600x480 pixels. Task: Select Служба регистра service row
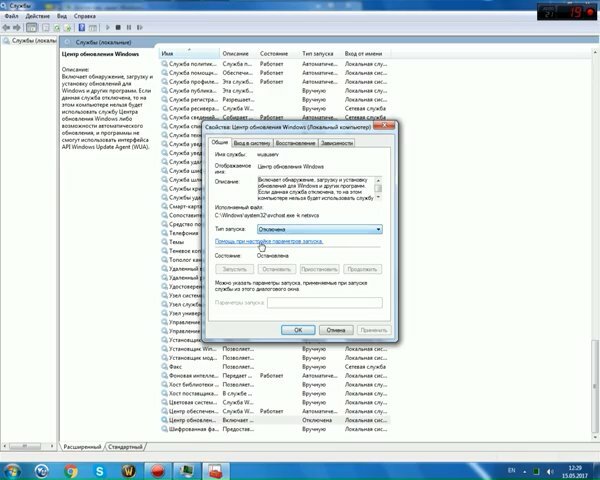(274, 100)
